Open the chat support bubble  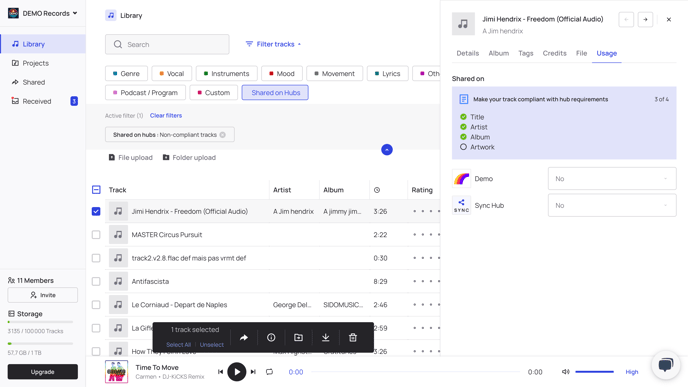click(666, 365)
